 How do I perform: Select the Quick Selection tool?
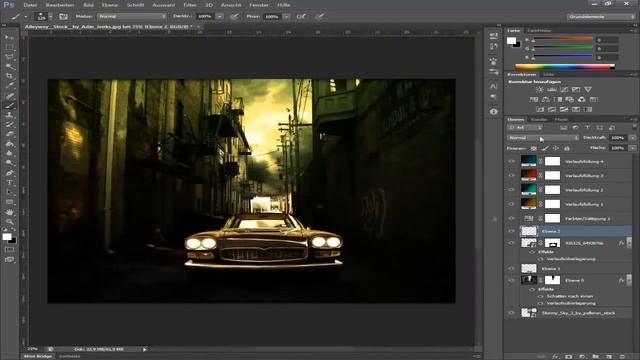click(x=9, y=67)
